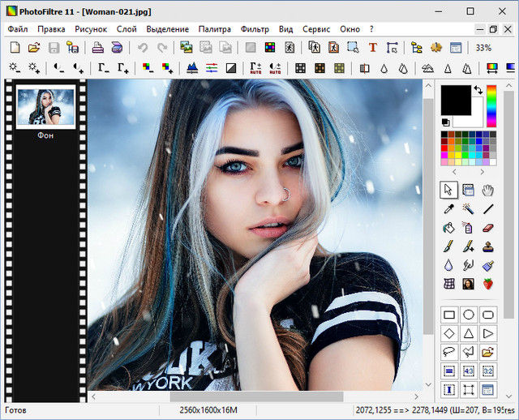519x420 pixels.
Task: Open the Фильтр menu
Action: pyautogui.click(x=254, y=28)
